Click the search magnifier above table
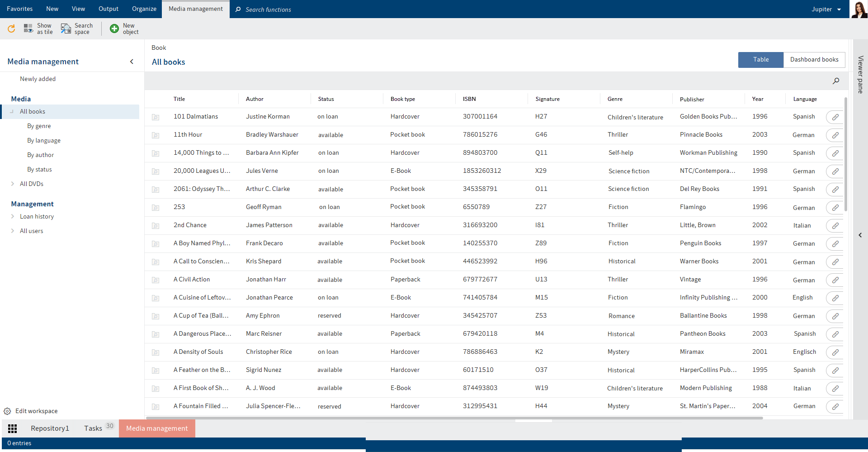 (836, 81)
